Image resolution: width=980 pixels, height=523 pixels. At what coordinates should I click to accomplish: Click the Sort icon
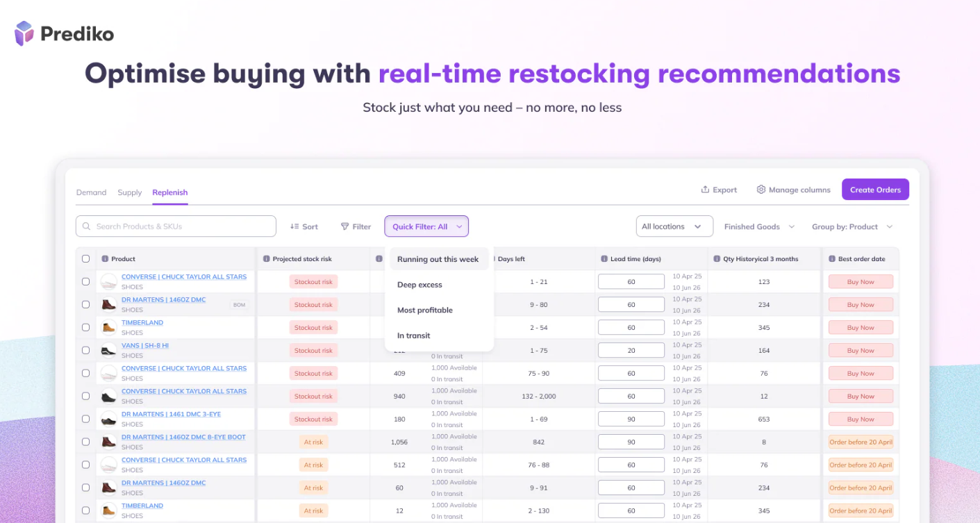[294, 226]
